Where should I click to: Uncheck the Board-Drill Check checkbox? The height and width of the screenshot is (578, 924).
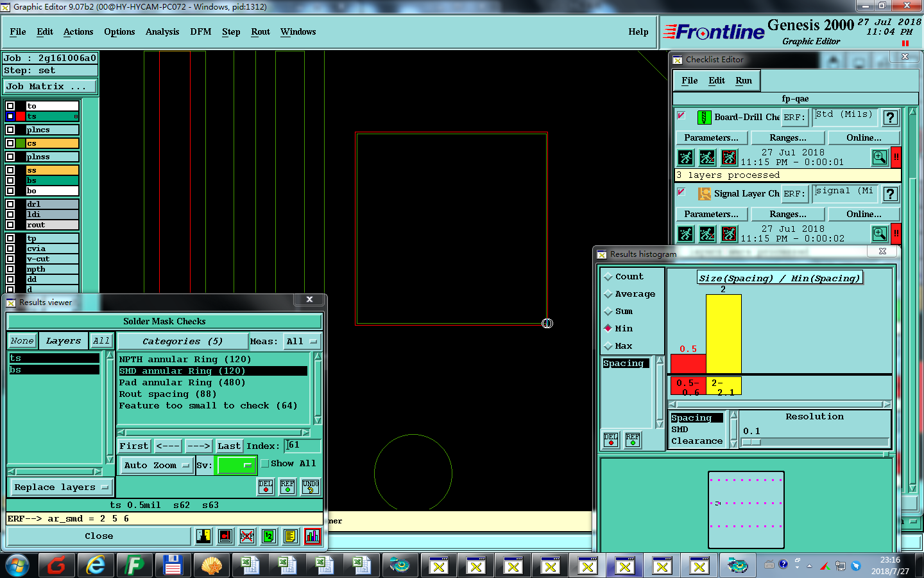681,116
